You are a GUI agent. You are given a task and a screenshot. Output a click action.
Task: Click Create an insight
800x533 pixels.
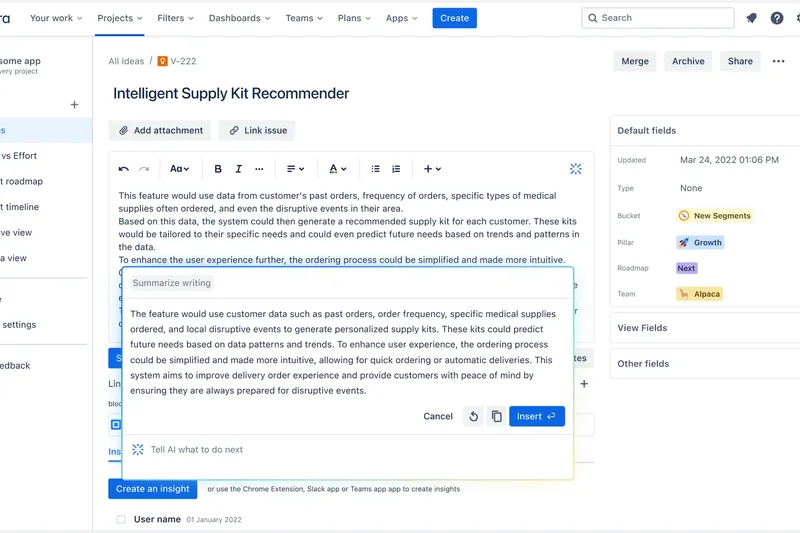click(153, 489)
